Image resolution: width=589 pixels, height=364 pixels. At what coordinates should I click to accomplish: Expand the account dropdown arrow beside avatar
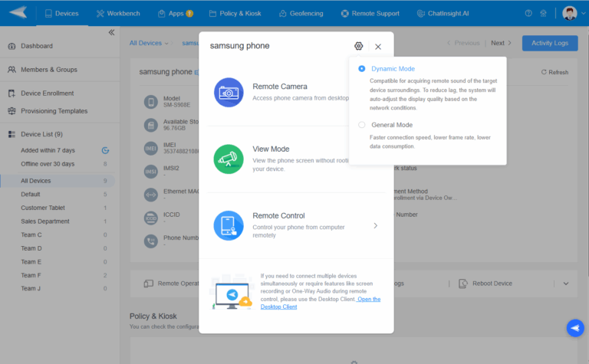point(584,13)
